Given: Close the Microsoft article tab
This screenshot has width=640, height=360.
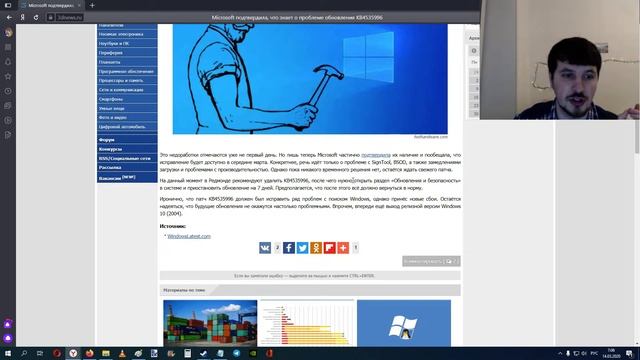Looking at the screenshot, I should [x=79, y=5].
